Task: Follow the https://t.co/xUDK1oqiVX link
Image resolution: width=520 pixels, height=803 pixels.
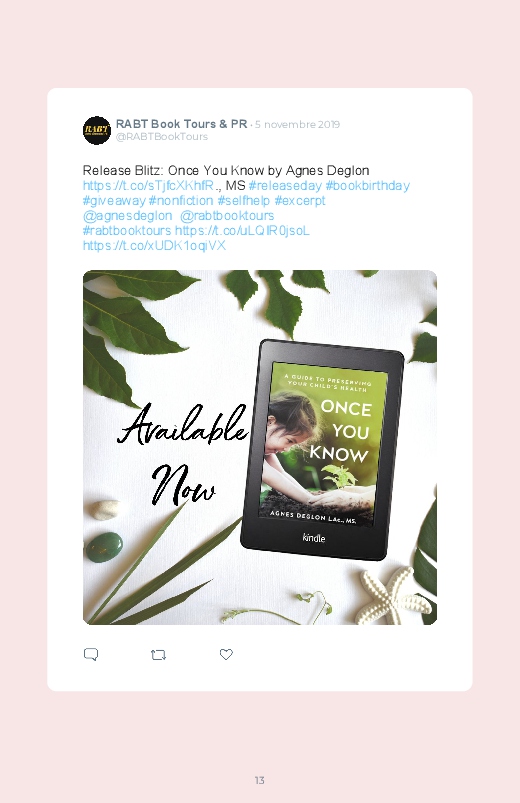Action: [154, 245]
